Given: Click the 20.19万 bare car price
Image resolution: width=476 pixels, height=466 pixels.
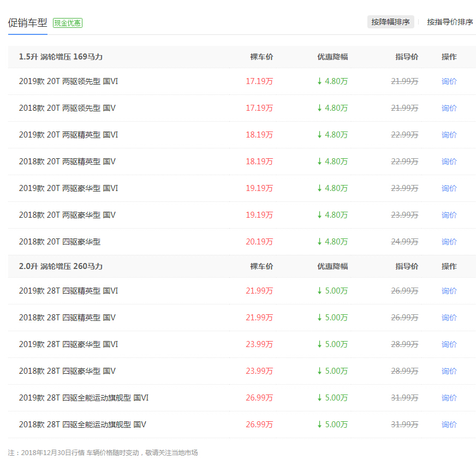Looking at the screenshot, I should [x=259, y=242].
